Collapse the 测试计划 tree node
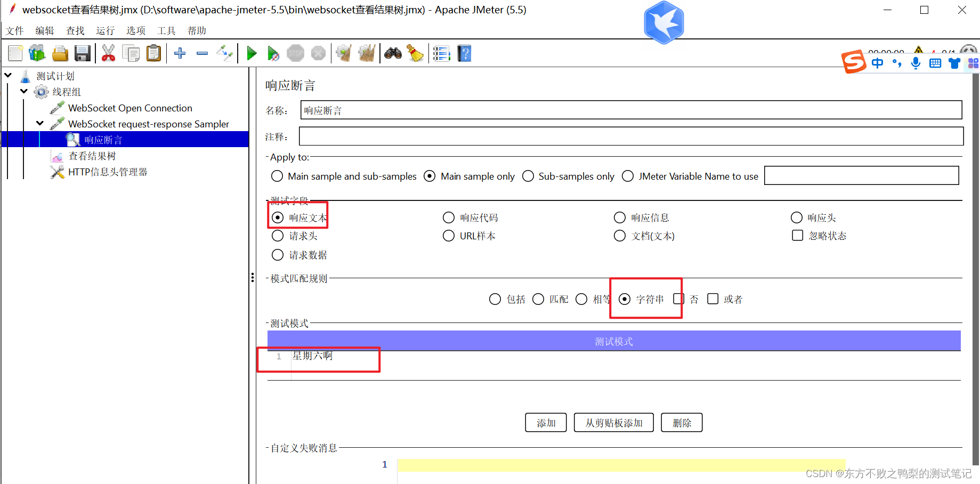The width and height of the screenshot is (980, 484). [9, 76]
